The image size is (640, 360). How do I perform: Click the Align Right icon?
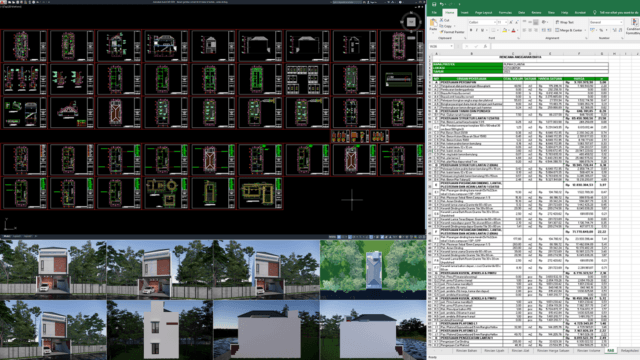[x=536, y=30]
